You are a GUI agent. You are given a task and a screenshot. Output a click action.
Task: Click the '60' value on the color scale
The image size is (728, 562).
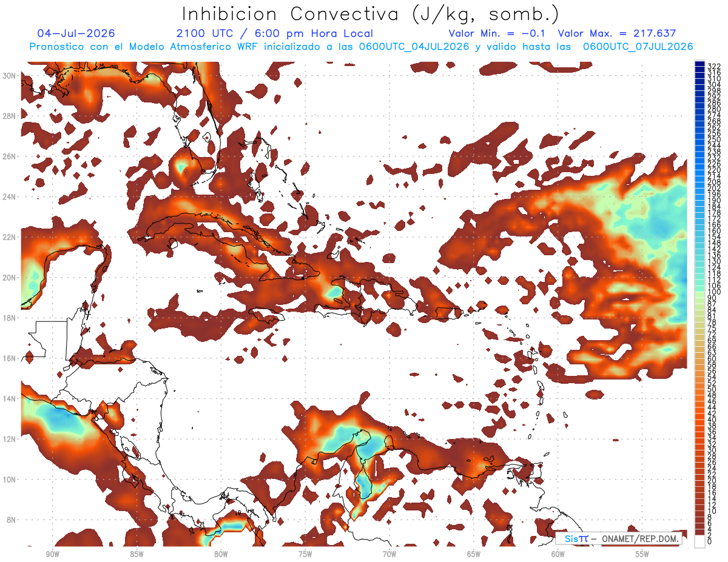(712, 358)
